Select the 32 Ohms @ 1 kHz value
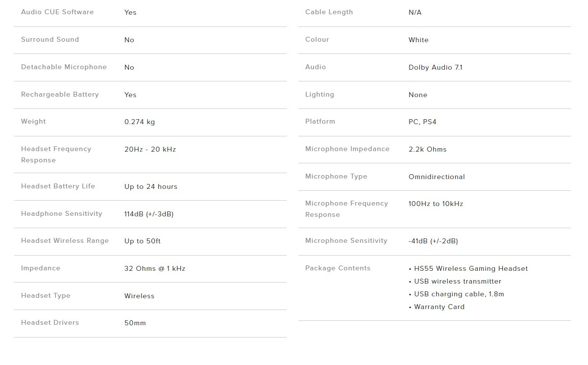 click(155, 269)
